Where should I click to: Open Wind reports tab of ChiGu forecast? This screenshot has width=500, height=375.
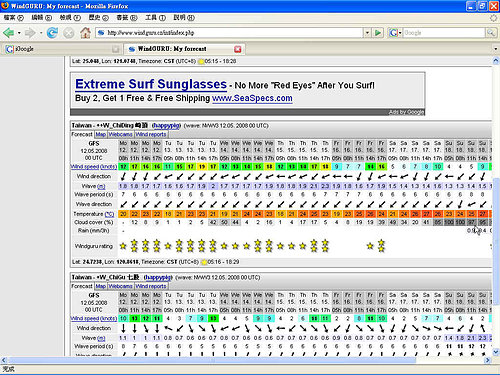click(151, 286)
